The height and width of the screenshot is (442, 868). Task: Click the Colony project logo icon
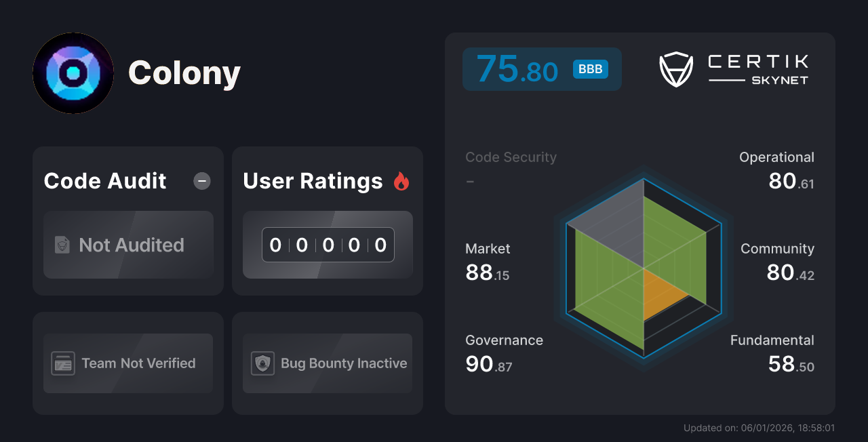[x=73, y=73]
